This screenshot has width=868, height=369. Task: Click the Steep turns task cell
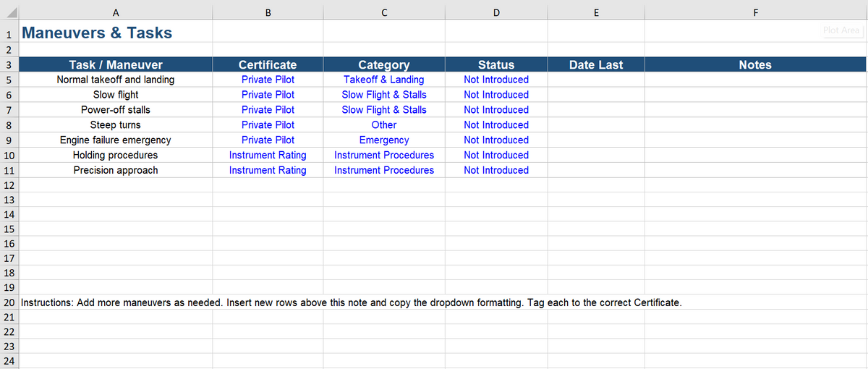point(116,125)
